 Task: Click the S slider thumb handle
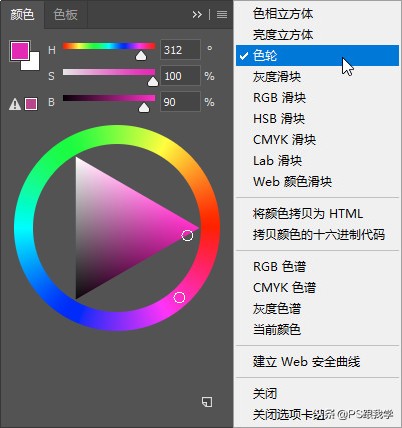coord(153,81)
